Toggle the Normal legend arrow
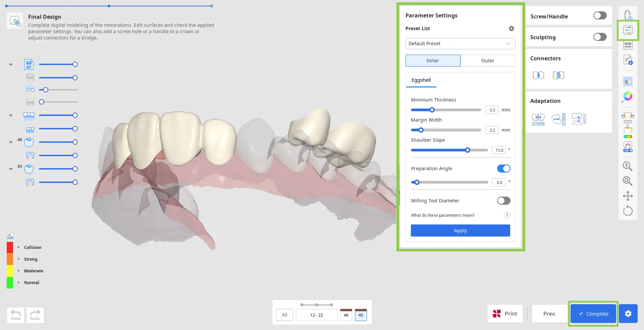644x330 pixels. [x=18, y=282]
